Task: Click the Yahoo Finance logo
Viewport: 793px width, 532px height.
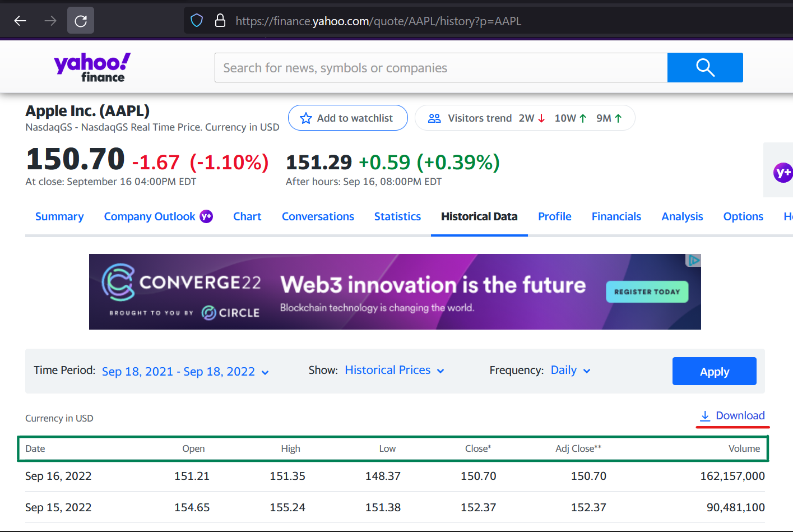Action: coord(92,67)
